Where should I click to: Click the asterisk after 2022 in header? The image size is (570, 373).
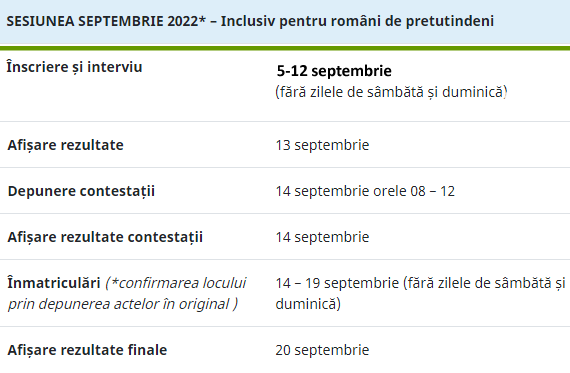click(202, 19)
